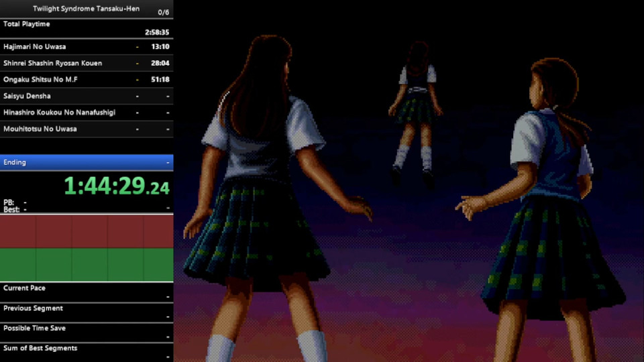Click the Sum of Best Segments row
The width and height of the screenshot is (644, 362).
(x=87, y=353)
